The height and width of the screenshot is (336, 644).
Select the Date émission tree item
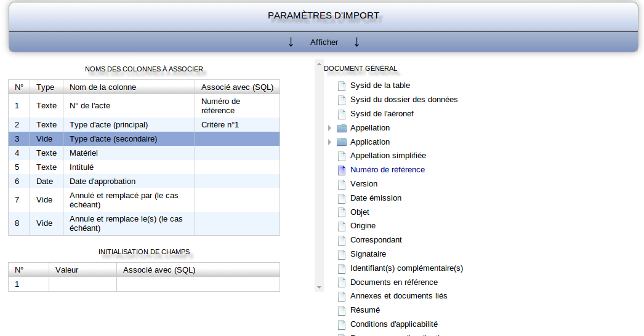(376, 198)
